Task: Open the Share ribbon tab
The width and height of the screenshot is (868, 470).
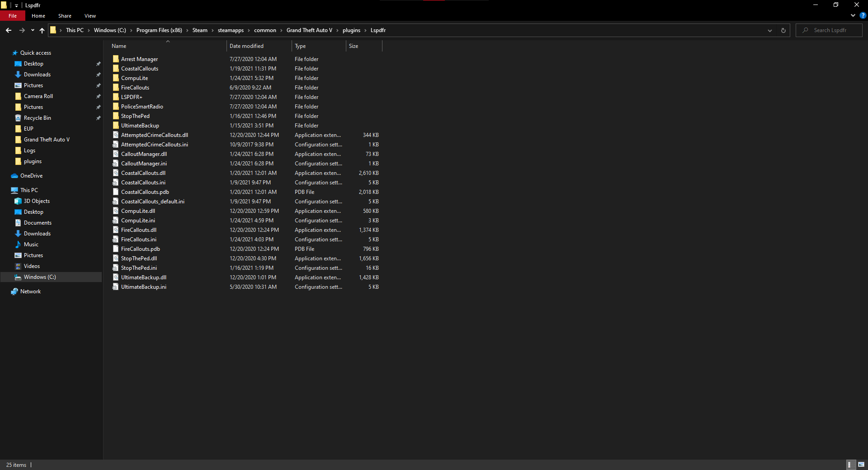Action: pyautogui.click(x=65, y=16)
